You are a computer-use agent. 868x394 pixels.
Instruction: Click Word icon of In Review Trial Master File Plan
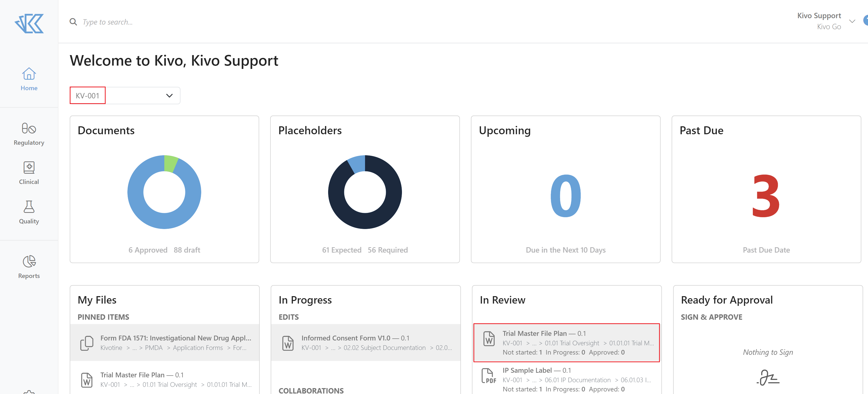489,338
